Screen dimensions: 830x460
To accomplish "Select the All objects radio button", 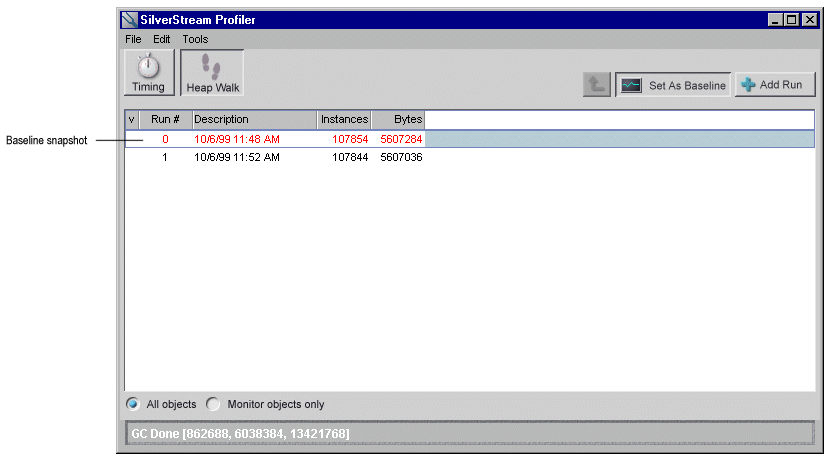I will [x=133, y=404].
